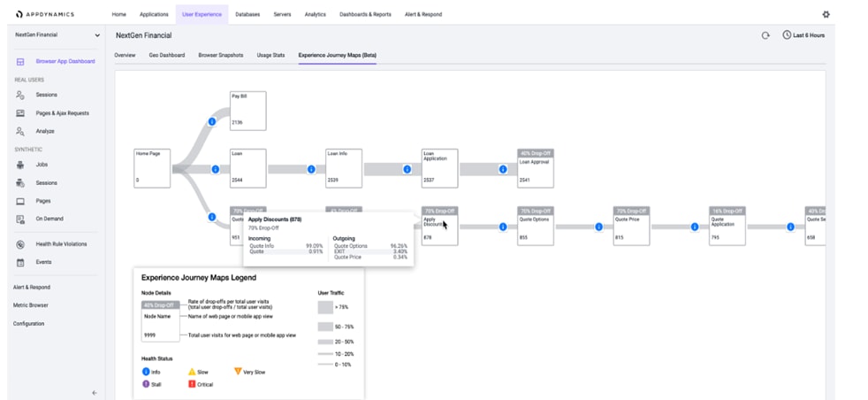Open the Last 6 Hours time range selector
The height and width of the screenshot is (400, 868).
[x=803, y=35]
